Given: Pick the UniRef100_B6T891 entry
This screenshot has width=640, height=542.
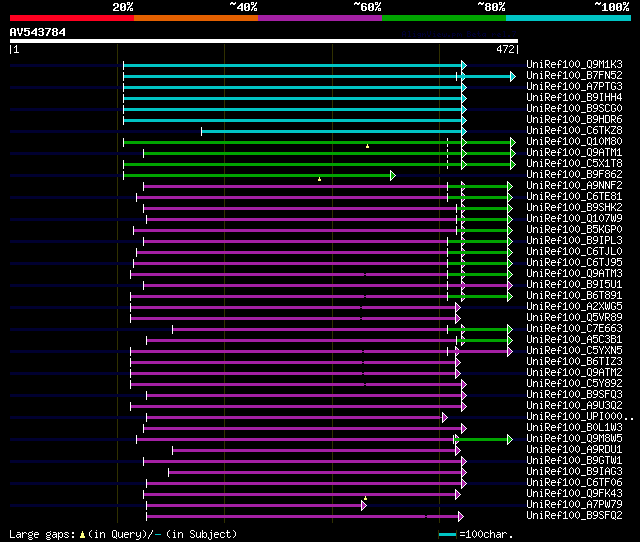Looking at the screenshot, I should point(574,296).
